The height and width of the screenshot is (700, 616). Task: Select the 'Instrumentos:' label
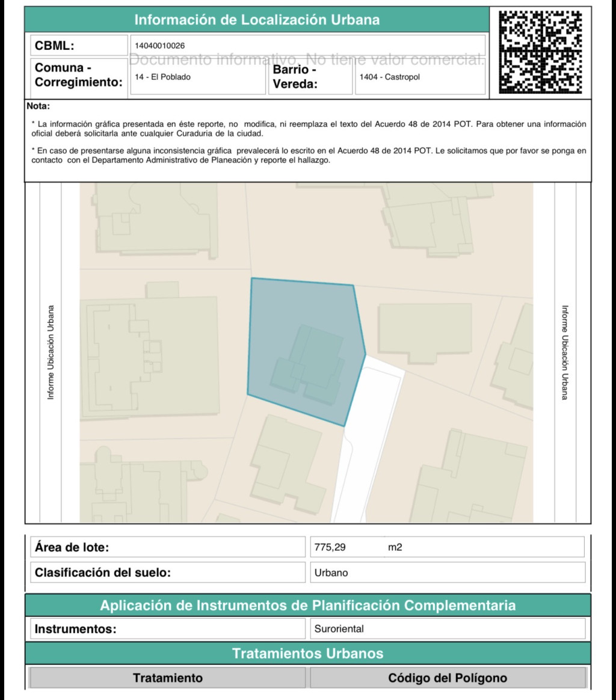click(x=75, y=629)
